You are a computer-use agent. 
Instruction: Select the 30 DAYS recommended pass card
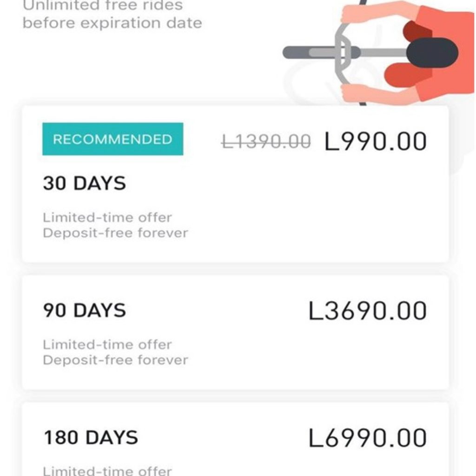pos(235,184)
